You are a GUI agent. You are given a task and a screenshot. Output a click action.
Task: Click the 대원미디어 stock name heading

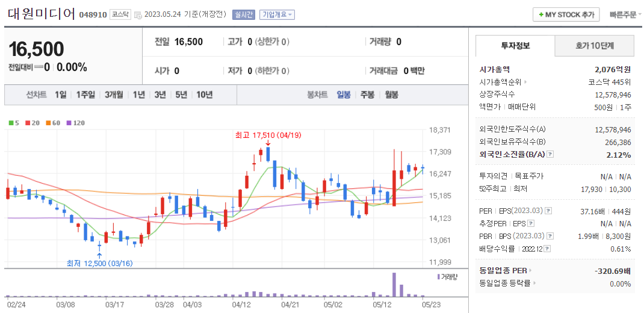point(42,14)
